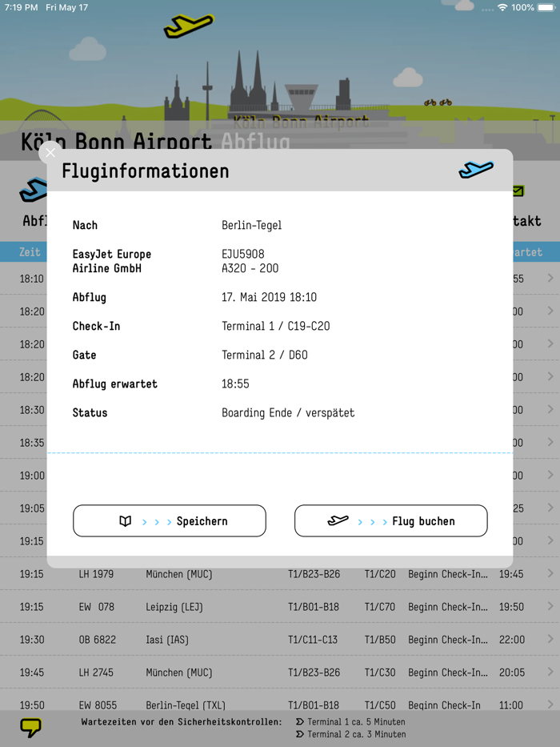Select LH 2745 München flight row
The height and width of the screenshot is (747, 560).
[280, 673]
